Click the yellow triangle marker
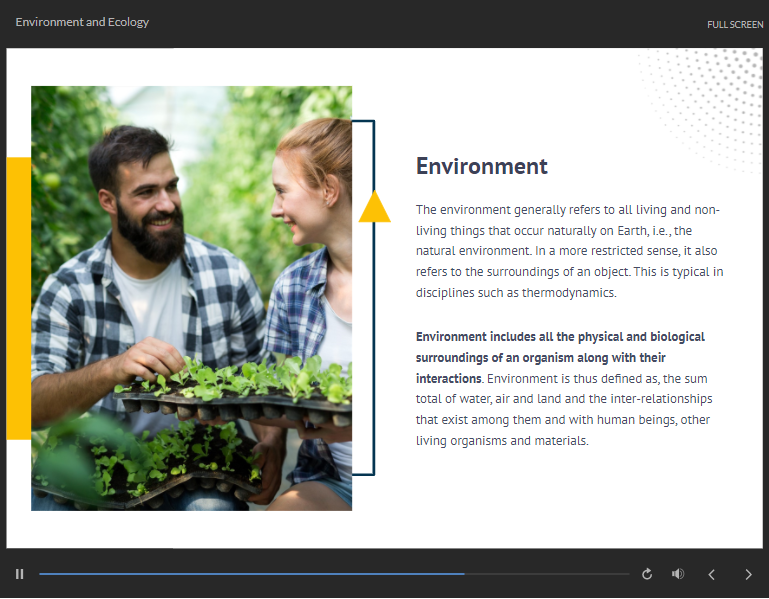 point(374,207)
